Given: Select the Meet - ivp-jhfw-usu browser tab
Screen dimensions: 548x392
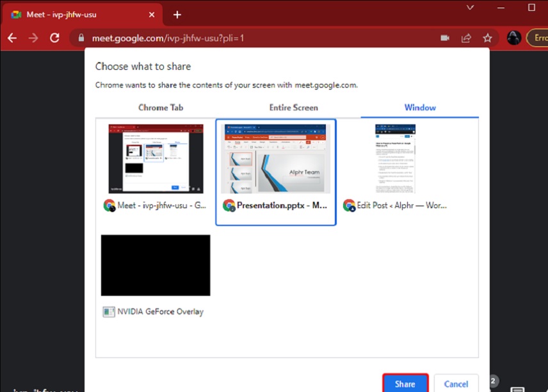Looking at the screenshot, I should pyautogui.click(x=83, y=15).
